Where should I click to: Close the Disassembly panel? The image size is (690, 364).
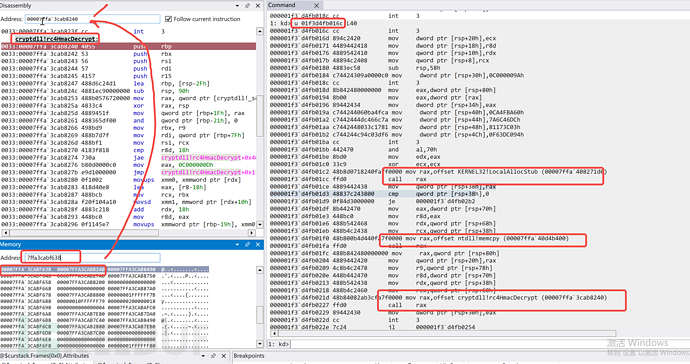tap(258, 6)
